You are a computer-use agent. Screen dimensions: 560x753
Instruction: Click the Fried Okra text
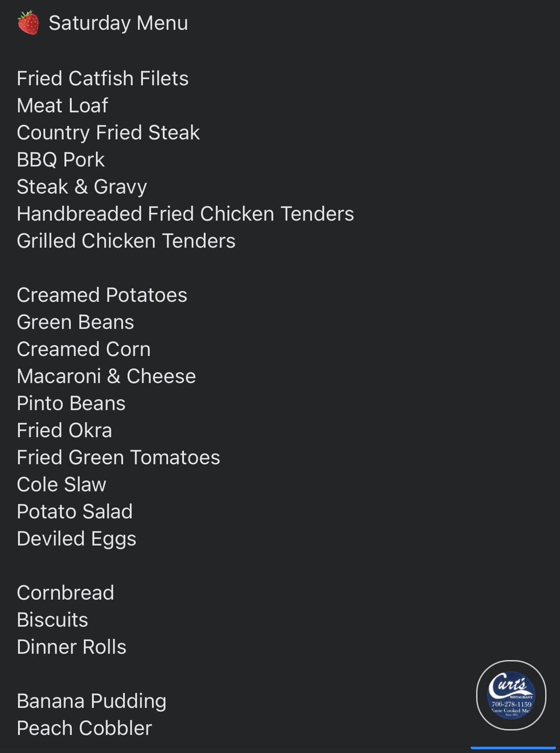[x=64, y=430]
